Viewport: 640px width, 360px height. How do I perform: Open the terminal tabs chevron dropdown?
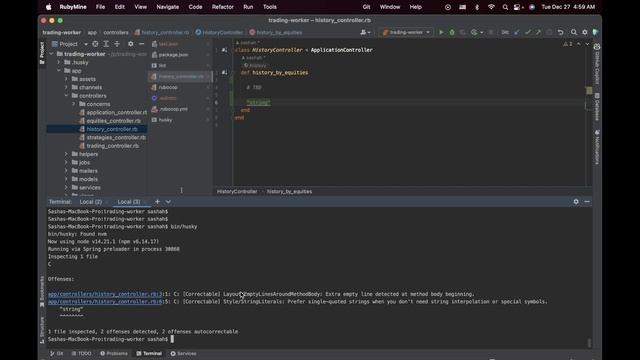168,202
